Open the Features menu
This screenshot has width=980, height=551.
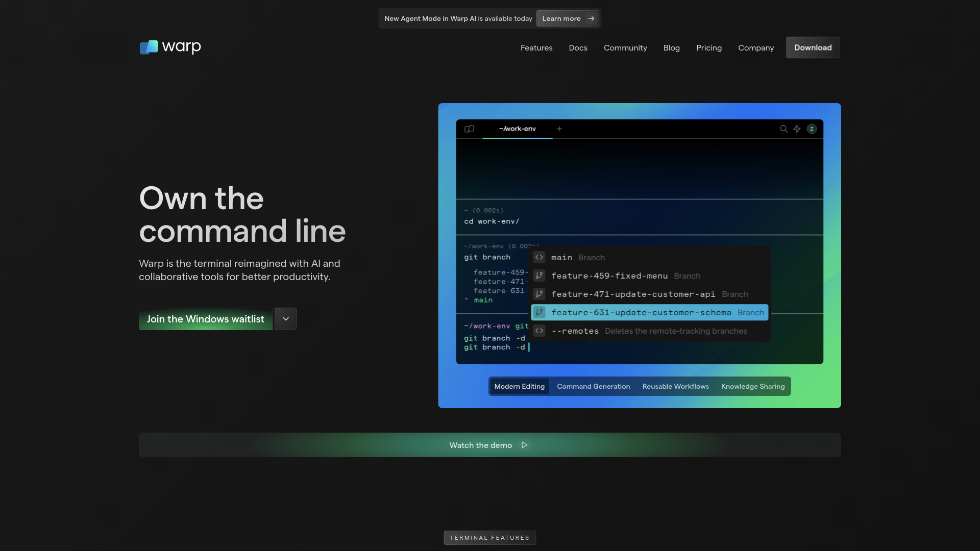[x=536, y=48]
